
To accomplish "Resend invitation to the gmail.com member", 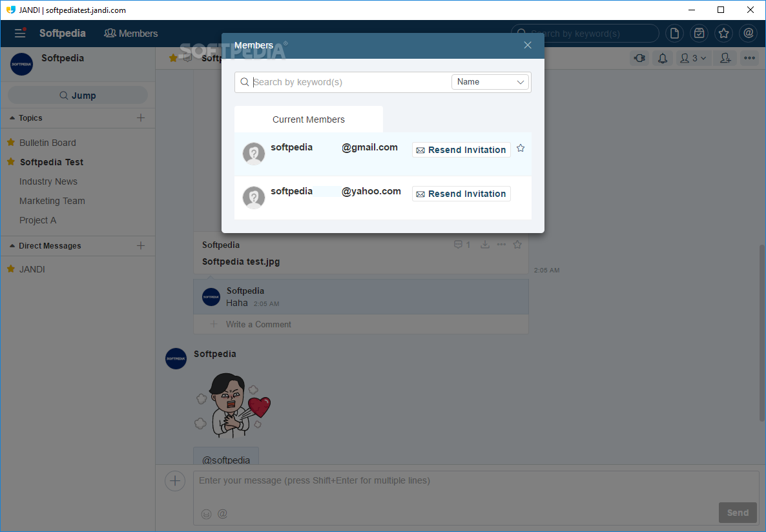I will pos(461,150).
